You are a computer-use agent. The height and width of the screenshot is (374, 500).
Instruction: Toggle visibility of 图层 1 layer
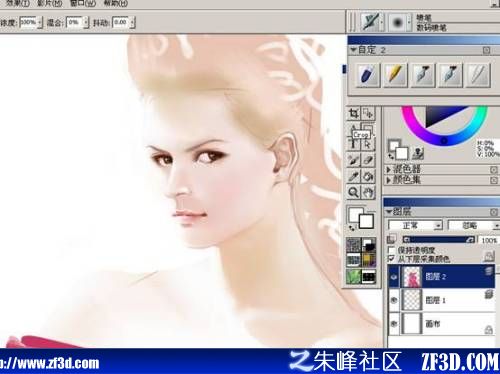click(394, 300)
